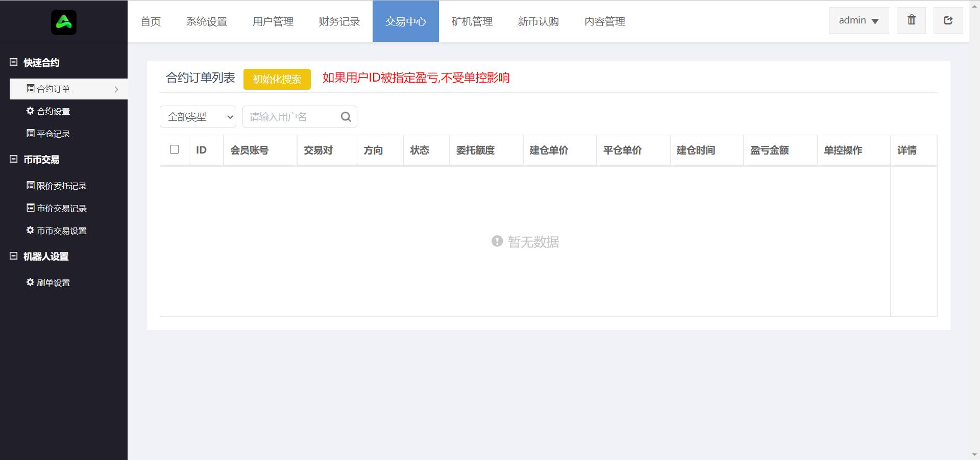
Task: Go to the 矿机管理 tab
Action: point(472,21)
